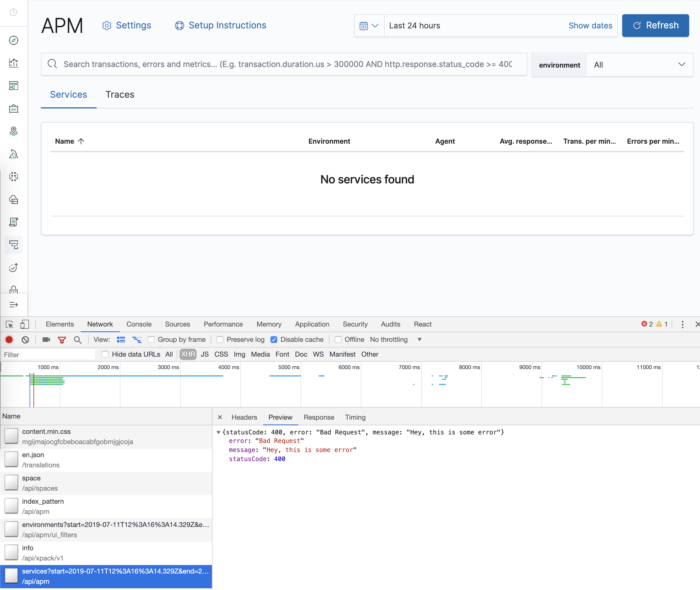700x590 pixels.
Task: Open Settings link
Action: 126,26
